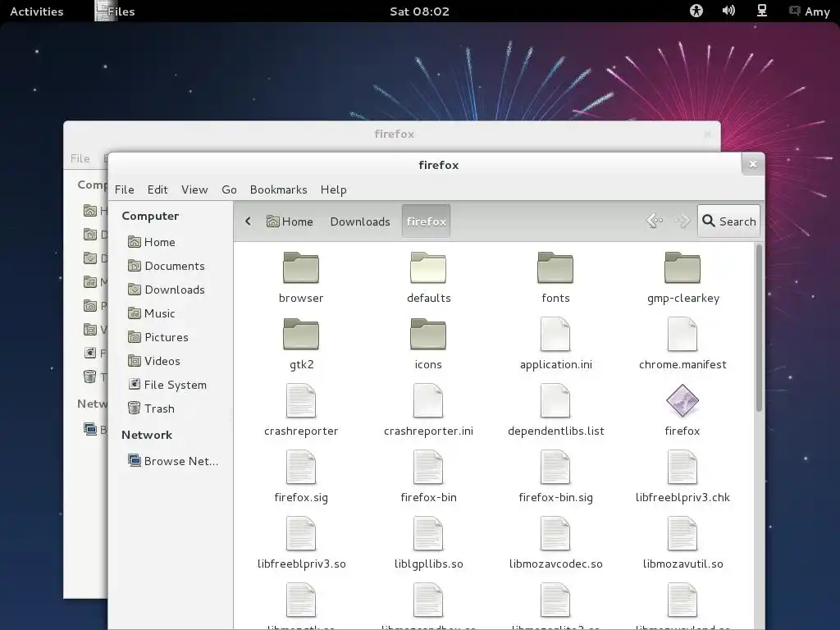Select the firefox-bin.sig file icon
840x630 pixels.
555,467
